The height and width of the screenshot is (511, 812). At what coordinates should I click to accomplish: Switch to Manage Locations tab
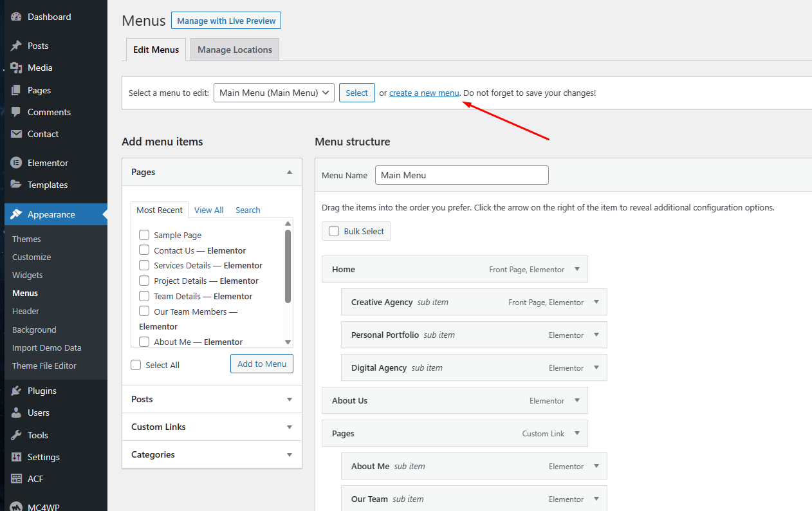point(234,50)
